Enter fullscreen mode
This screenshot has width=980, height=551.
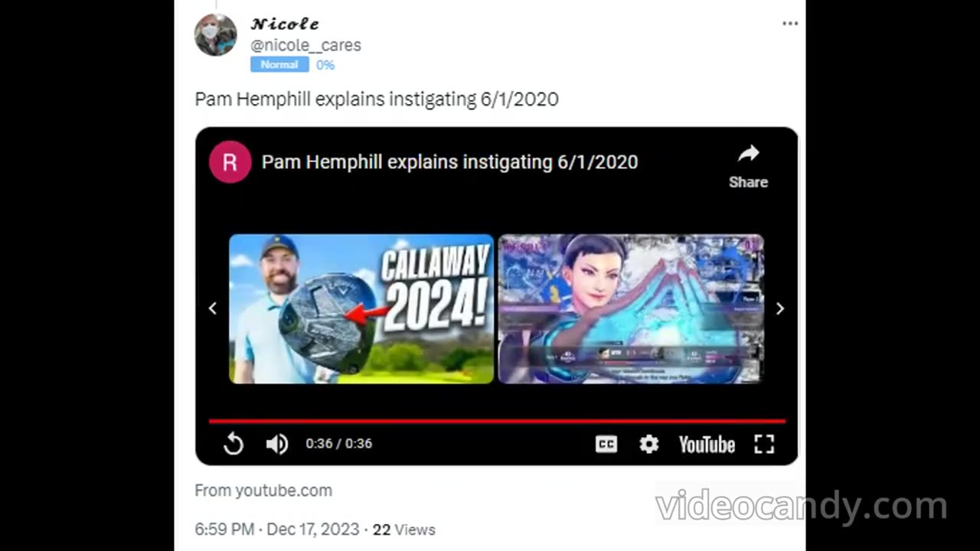pyautogui.click(x=764, y=444)
